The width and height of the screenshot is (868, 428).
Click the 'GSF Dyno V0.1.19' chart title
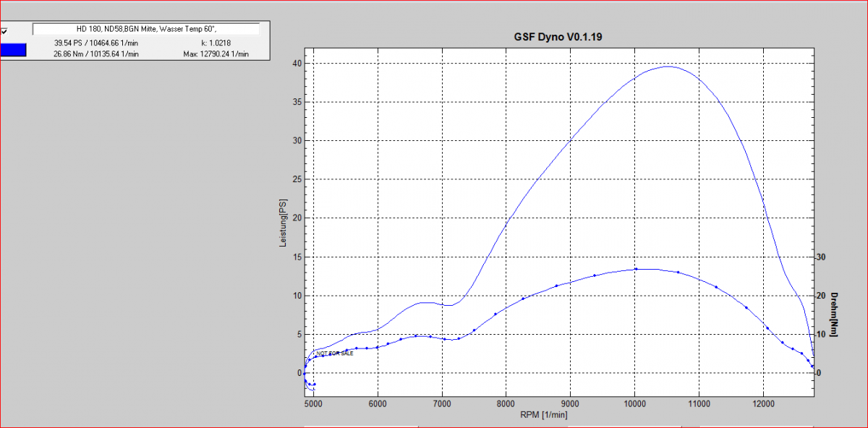pos(558,37)
